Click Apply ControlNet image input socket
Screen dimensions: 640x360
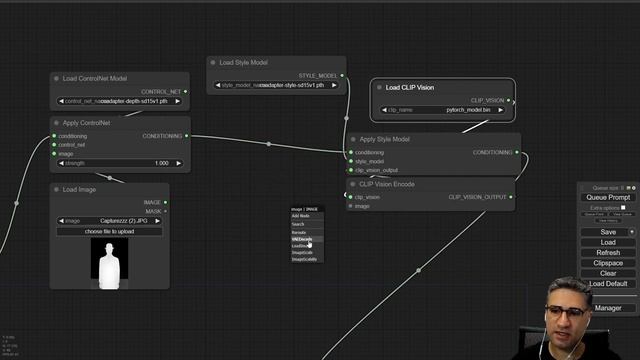(54, 154)
